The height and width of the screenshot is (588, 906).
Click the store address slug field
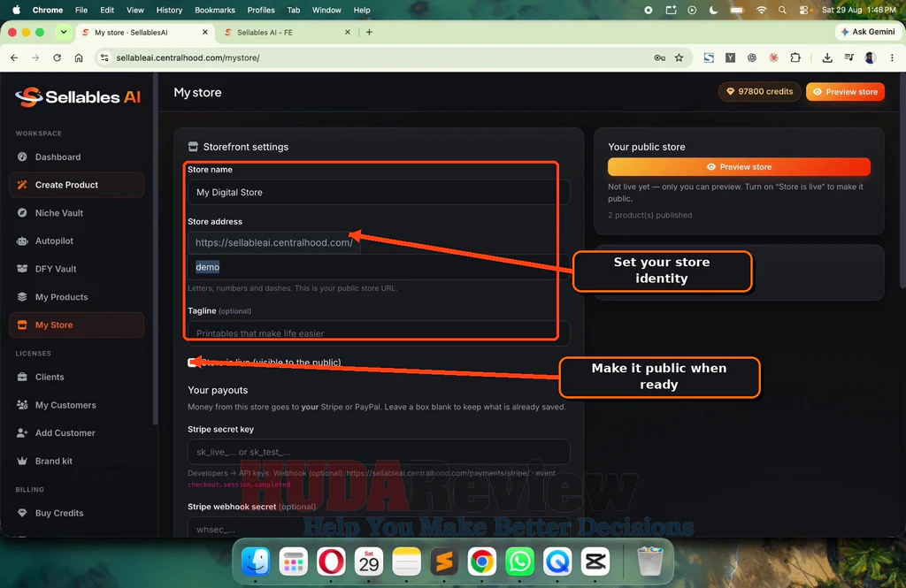[x=379, y=267]
